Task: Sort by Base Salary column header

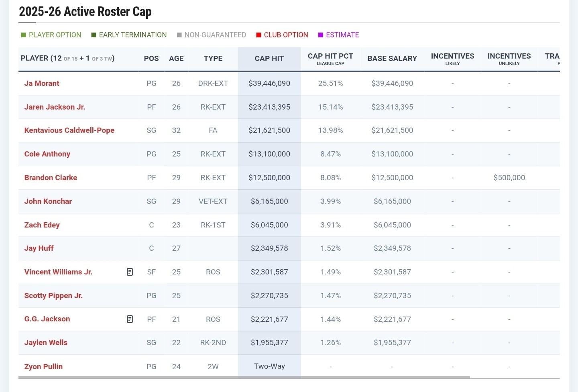Action: pyautogui.click(x=392, y=59)
